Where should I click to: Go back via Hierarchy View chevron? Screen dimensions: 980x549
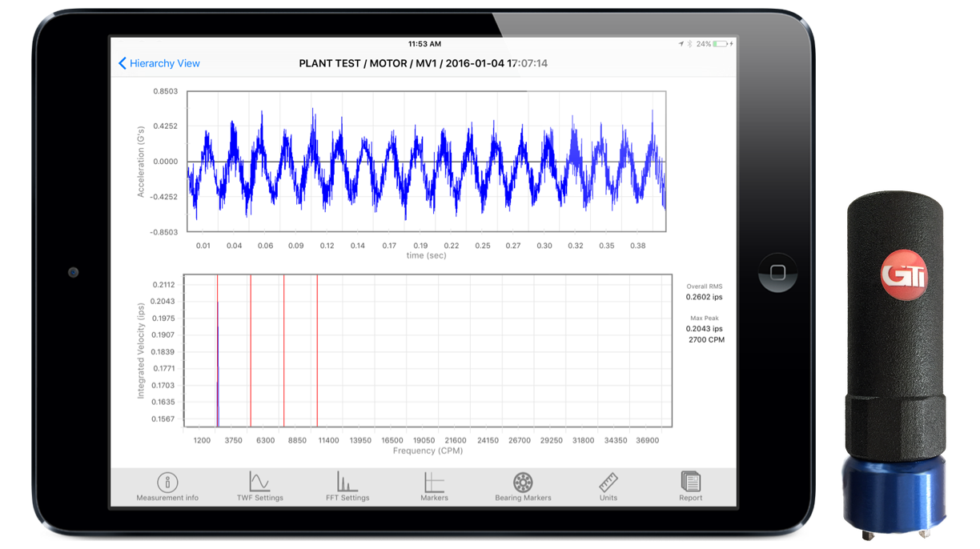click(122, 63)
